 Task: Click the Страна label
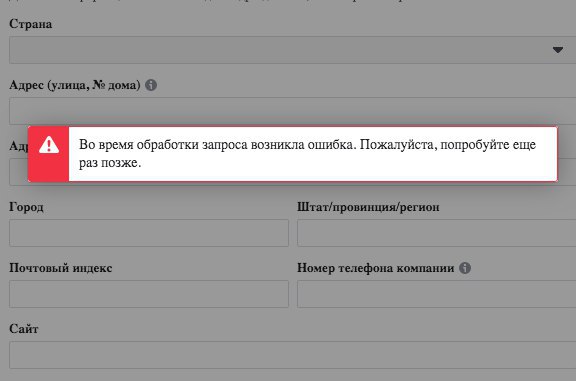[x=30, y=24]
